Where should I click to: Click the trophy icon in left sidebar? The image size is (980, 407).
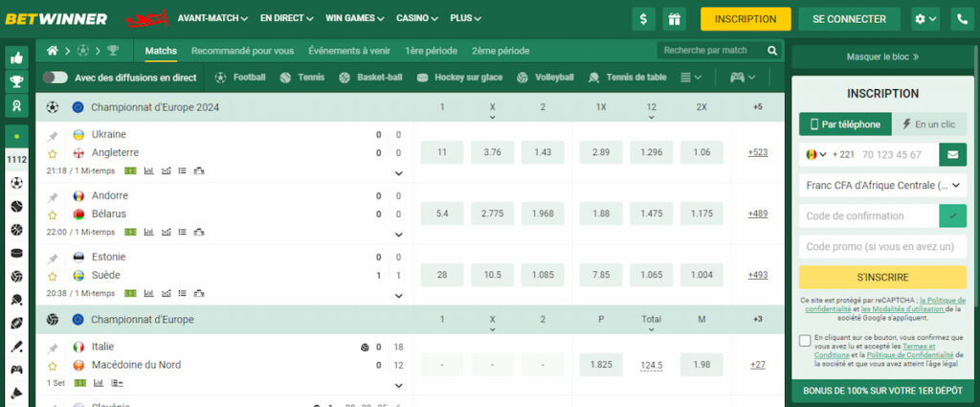pos(16,82)
